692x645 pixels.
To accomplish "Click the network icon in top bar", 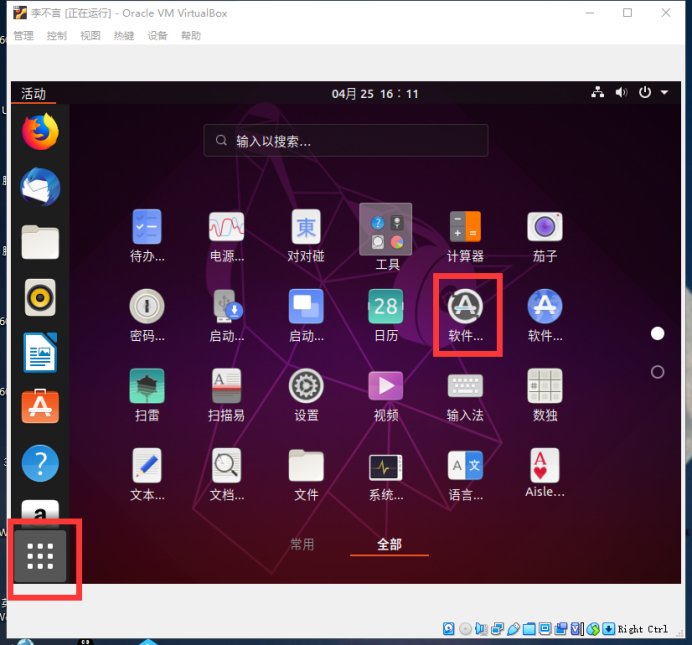I will pyautogui.click(x=598, y=92).
